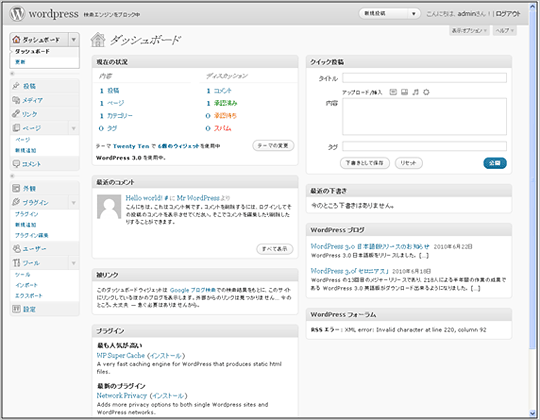Click the QuickPress title input field
The width and height of the screenshot is (540, 420).
pos(424,78)
